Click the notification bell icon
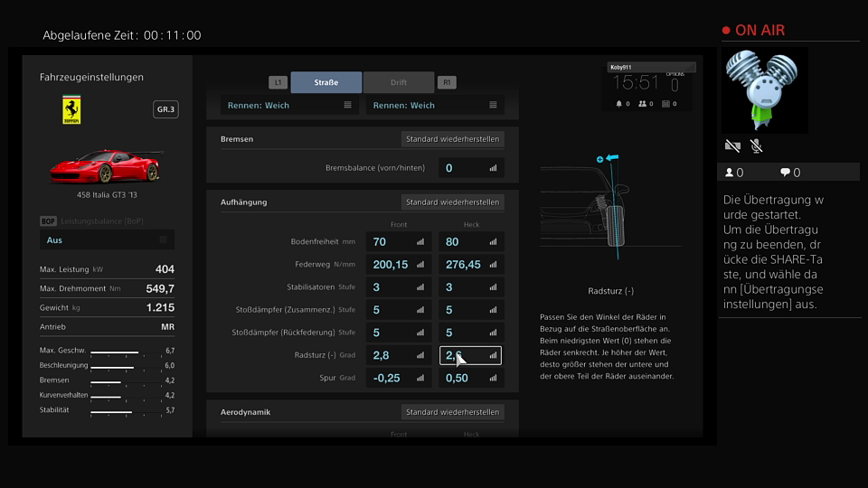Viewport: 868px width, 488px height. tap(618, 103)
